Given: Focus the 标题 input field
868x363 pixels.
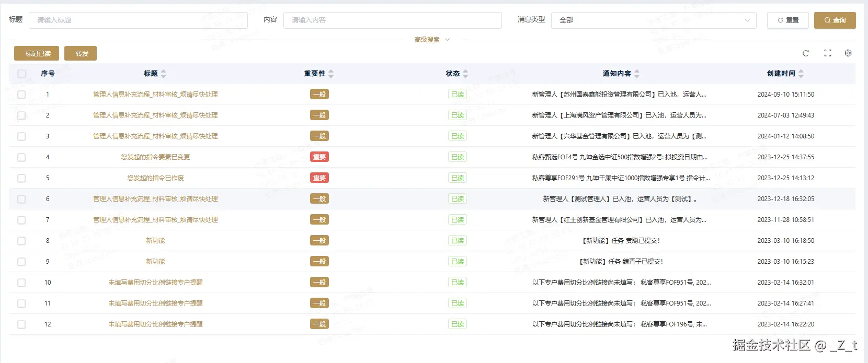Looking at the screenshot, I should coord(138,20).
